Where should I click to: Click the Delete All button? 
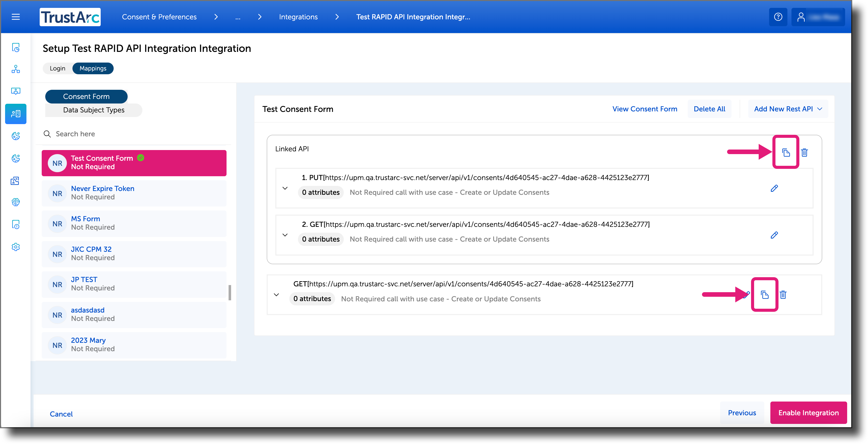[709, 109]
